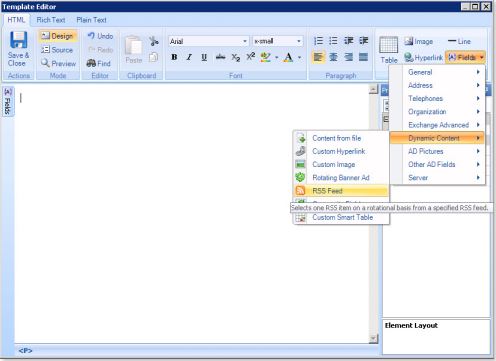
Task: Click inside the blank editing area
Action: pyautogui.click(x=192, y=213)
